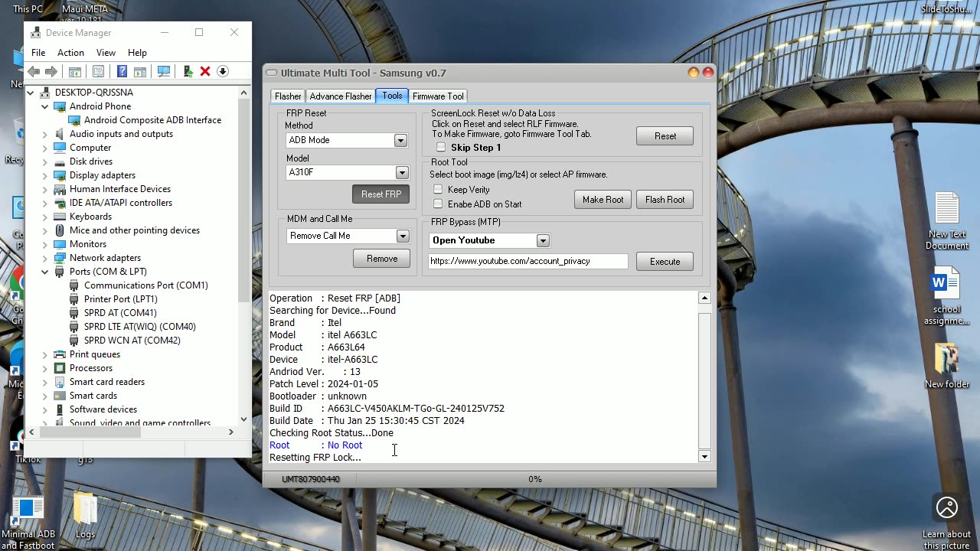Switch to the Firmware Tool tab
Viewport: 980px width, 551px height.
pos(438,96)
